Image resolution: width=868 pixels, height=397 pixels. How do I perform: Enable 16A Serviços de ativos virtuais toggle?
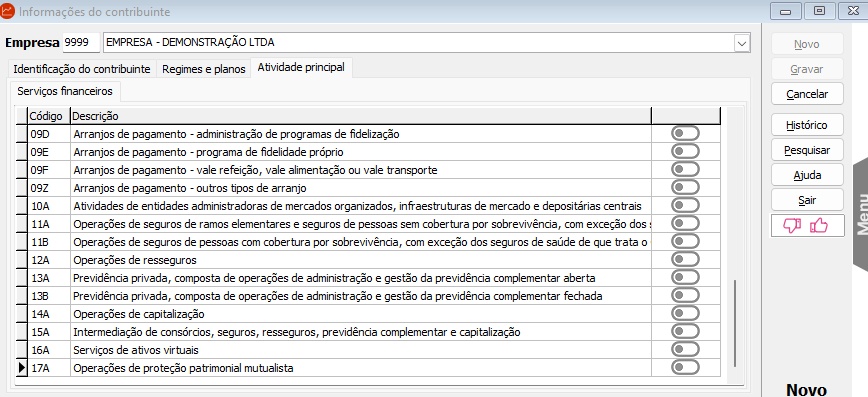tap(685, 349)
